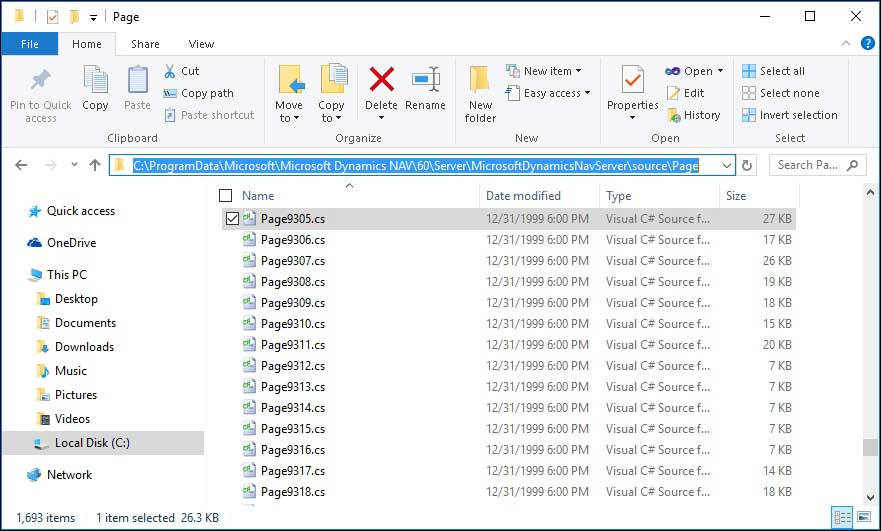Switch to Details view icon in status bar
Screen dimensions: 881x531
pyautogui.click(x=842, y=518)
